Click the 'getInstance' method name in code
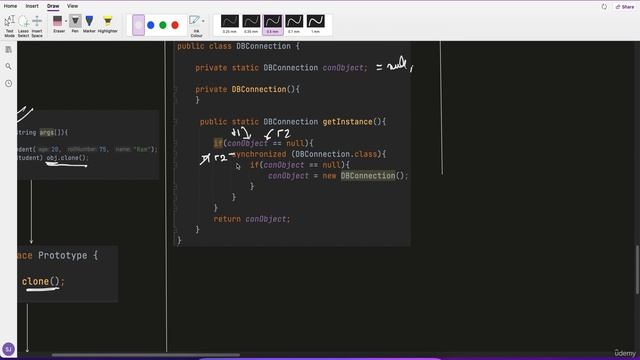Image resolution: width=640 pixels, height=360 pixels. click(x=347, y=122)
